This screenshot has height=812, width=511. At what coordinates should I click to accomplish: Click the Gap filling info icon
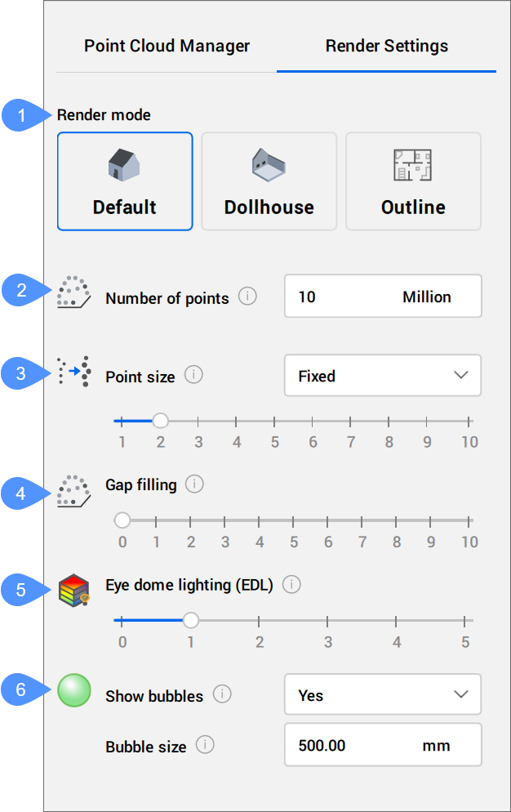[194, 484]
